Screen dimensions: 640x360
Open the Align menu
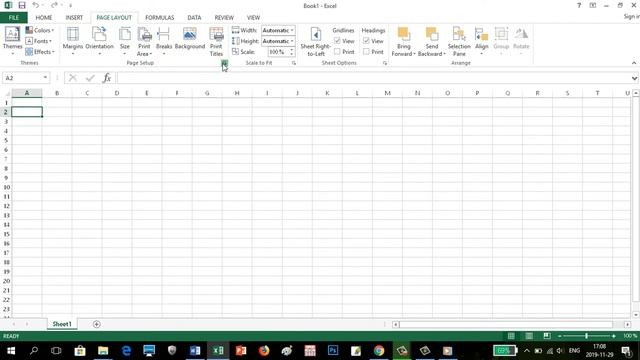[x=482, y=41]
